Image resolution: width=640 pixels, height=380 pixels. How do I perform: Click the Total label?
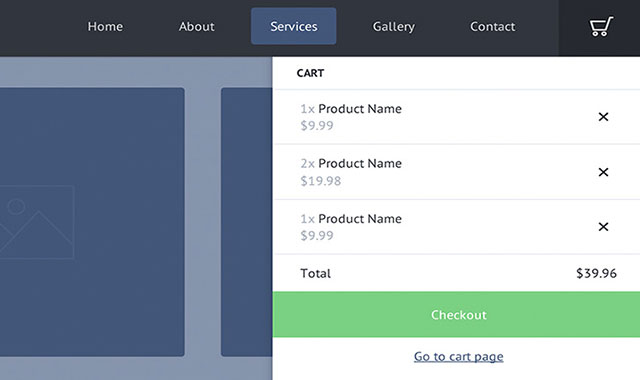point(316,273)
